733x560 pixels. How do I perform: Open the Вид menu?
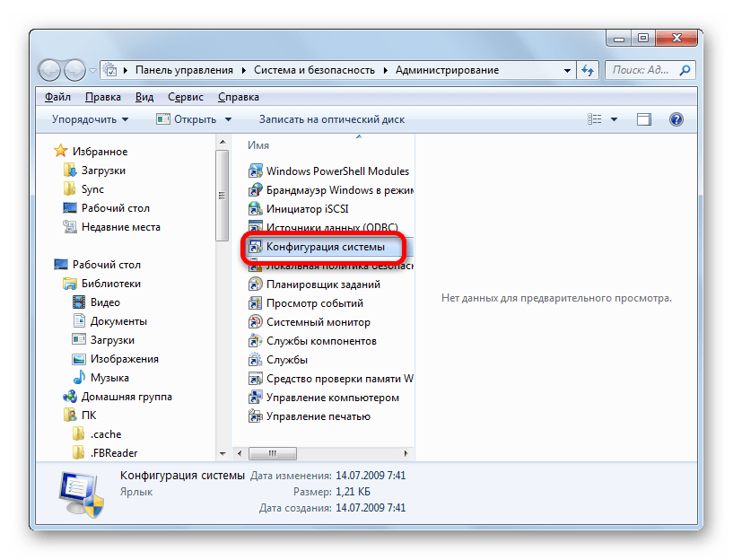144,97
